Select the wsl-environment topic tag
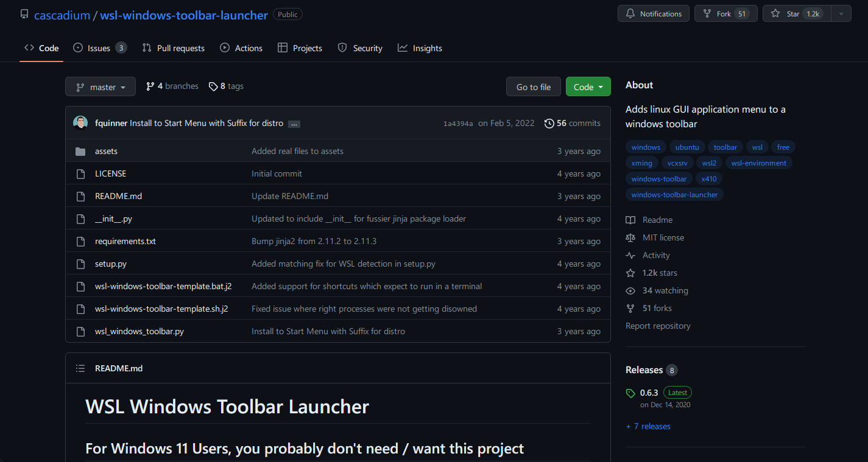Screen dimensions: 868x462 click(759, 163)
